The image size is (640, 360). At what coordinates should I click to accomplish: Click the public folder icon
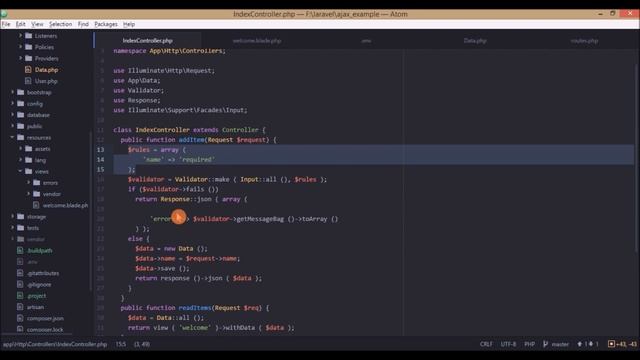(x=21, y=126)
